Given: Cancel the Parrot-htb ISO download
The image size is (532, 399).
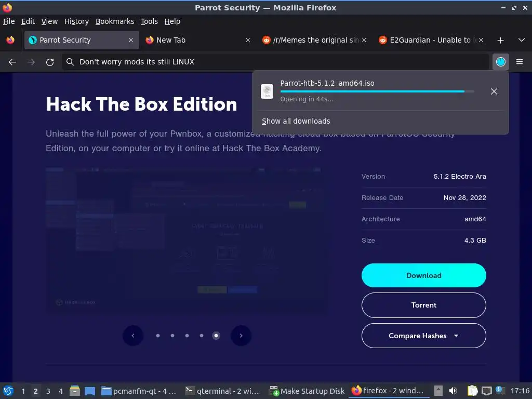Looking at the screenshot, I should [x=494, y=91].
